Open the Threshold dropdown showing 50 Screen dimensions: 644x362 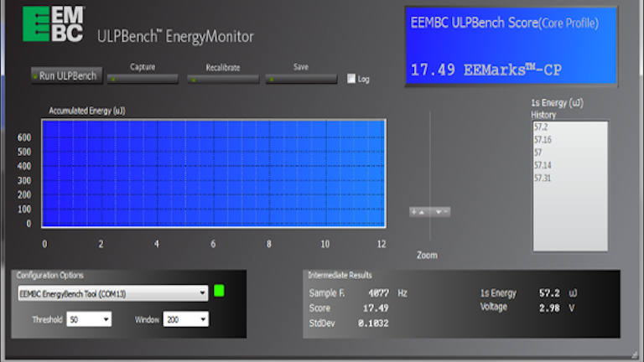pyautogui.click(x=89, y=319)
